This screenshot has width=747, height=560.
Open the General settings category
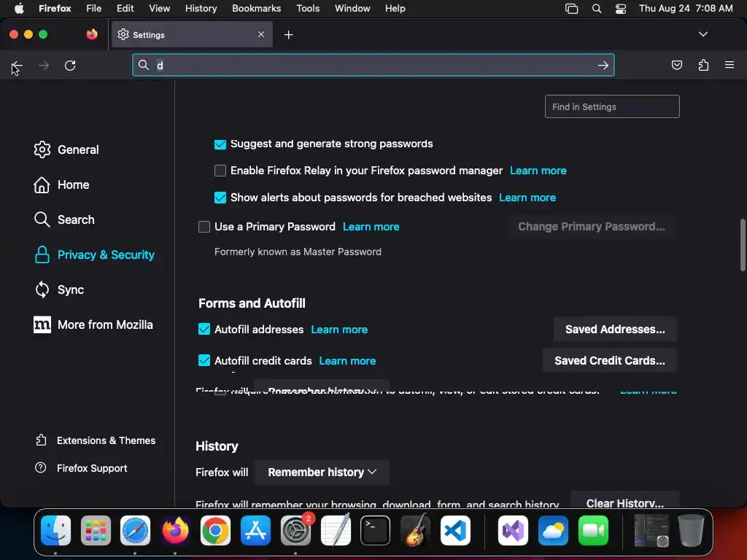point(66,149)
